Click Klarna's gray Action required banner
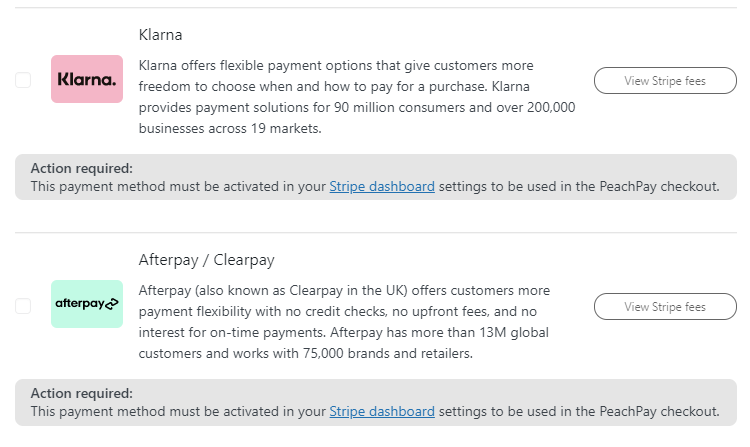The image size is (750, 447). pos(376,177)
